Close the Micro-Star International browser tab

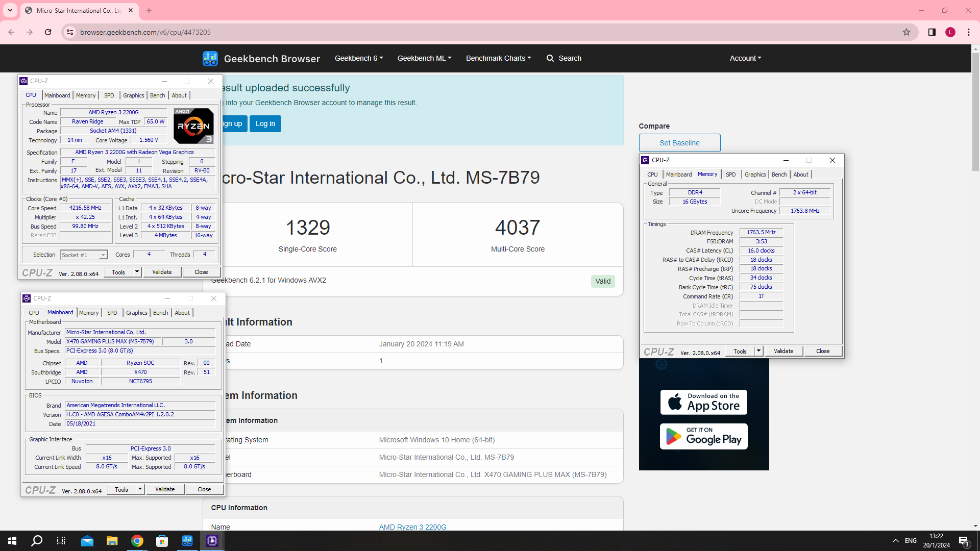tap(131, 10)
